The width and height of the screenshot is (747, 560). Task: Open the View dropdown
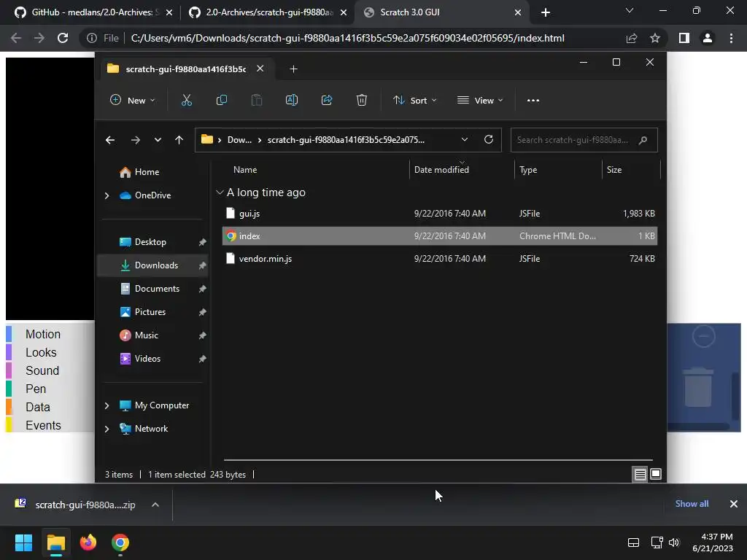click(x=480, y=100)
